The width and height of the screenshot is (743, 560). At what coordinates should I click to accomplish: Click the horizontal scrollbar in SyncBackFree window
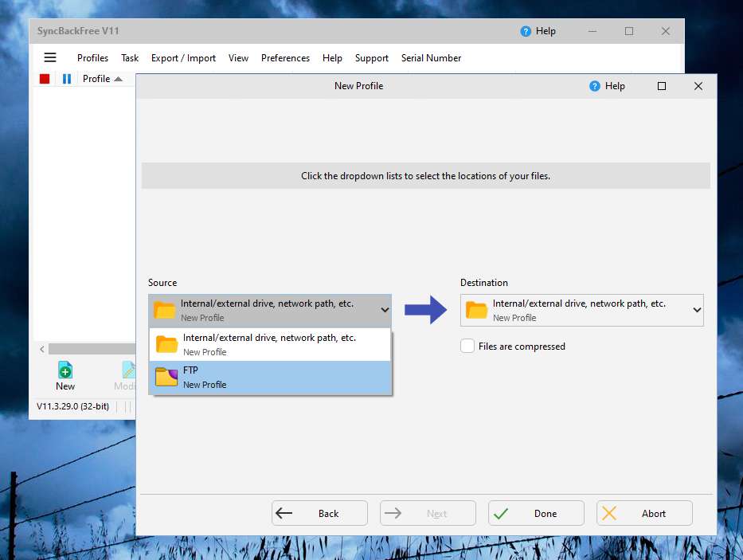[92, 349]
